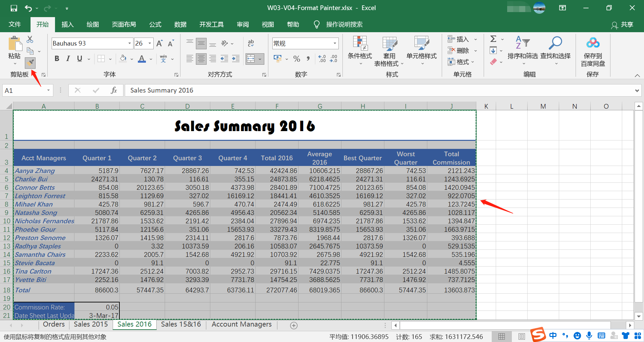Toggle Wrap Text button

(251, 43)
